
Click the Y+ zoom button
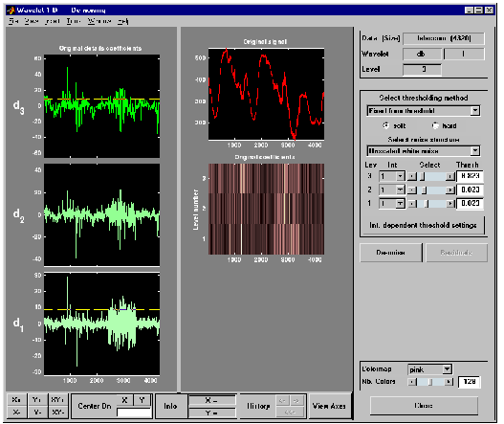click(37, 399)
